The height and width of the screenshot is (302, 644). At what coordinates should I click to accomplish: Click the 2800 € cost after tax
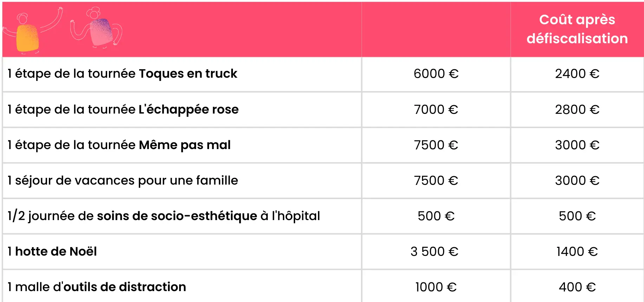(577, 110)
